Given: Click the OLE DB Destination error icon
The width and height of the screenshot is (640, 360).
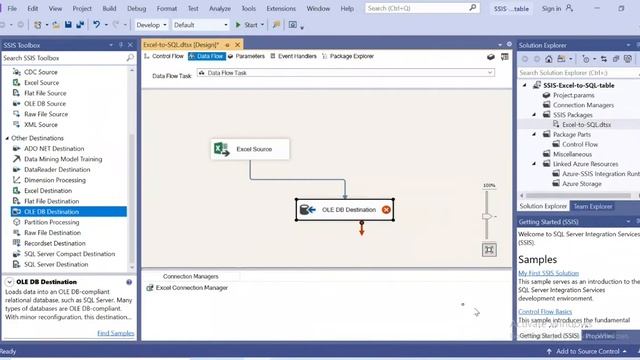Looking at the screenshot, I should [x=386, y=210].
